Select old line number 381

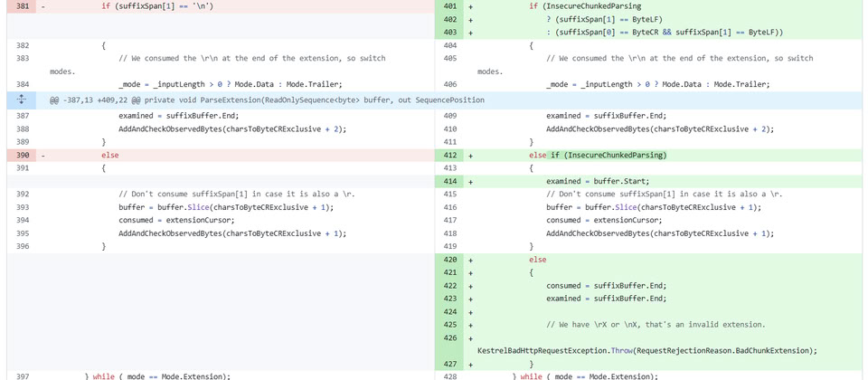pyautogui.click(x=22, y=6)
